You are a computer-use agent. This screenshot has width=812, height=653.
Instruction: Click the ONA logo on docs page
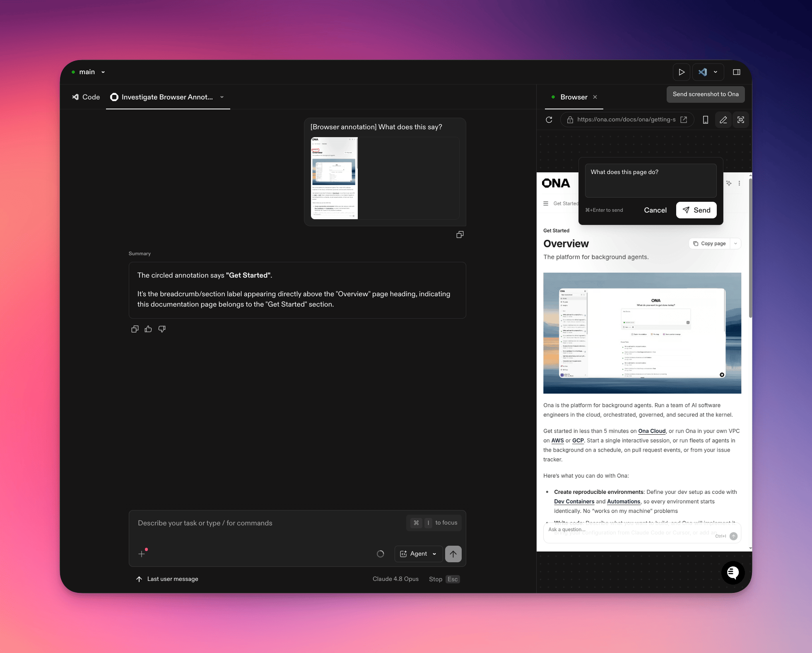pos(556,183)
